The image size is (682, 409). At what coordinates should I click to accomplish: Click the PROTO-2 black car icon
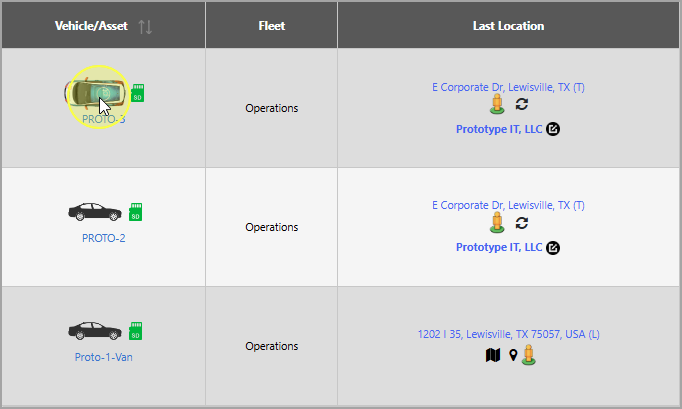click(95, 212)
